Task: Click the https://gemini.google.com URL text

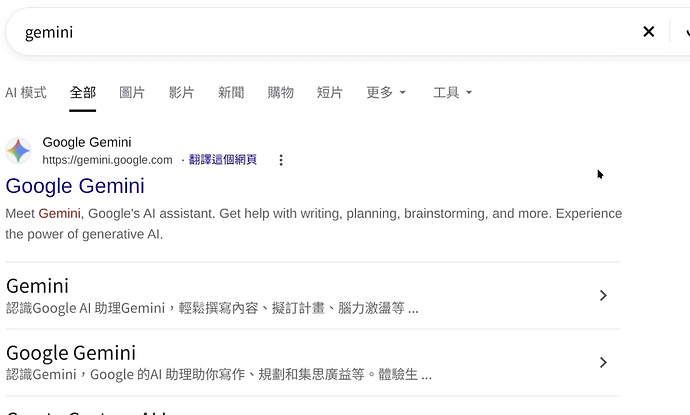Action: pyautogui.click(x=107, y=160)
